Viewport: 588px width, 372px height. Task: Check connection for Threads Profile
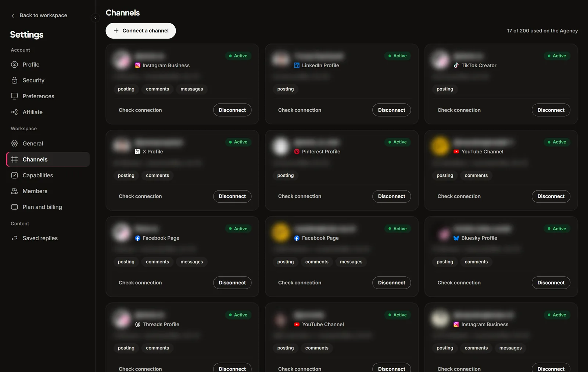[140, 369]
